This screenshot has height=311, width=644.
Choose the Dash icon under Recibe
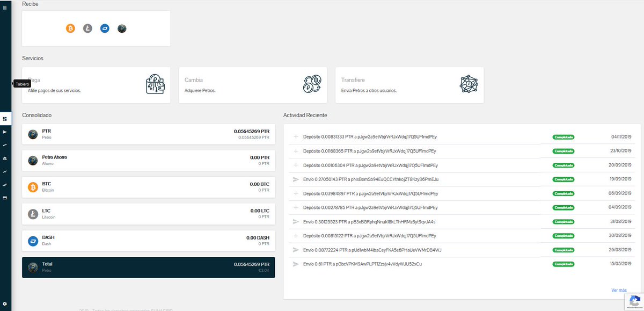pyautogui.click(x=105, y=28)
